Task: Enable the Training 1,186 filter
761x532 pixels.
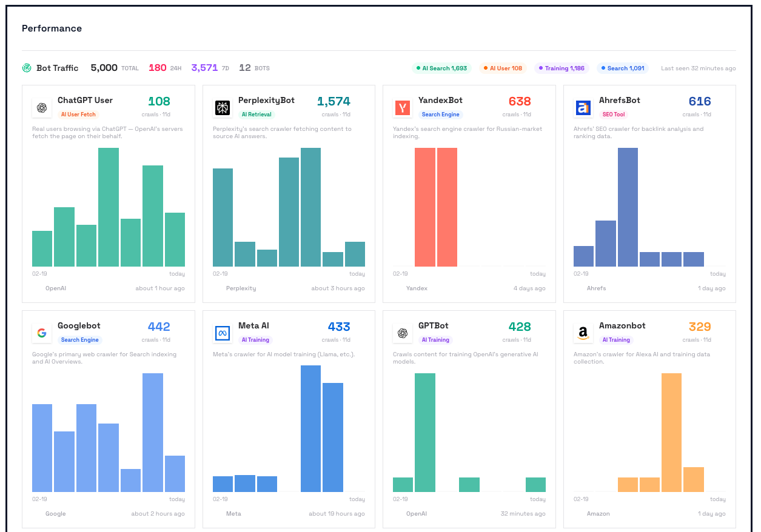Action: click(562, 68)
